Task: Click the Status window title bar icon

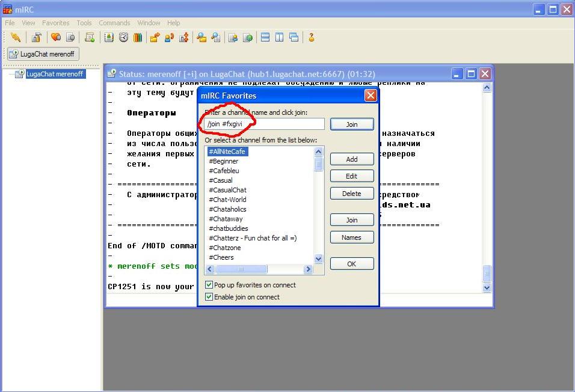Action: pyautogui.click(x=111, y=74)
